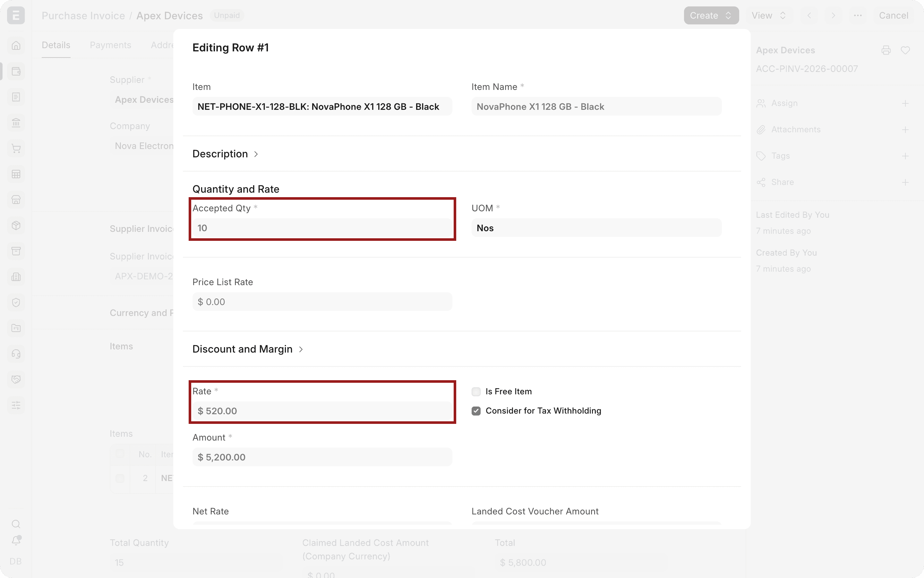Open the UOM field showing Nos
Image resolution: width=924 pixels, height=578 pixels.
[x=596, y=228]
